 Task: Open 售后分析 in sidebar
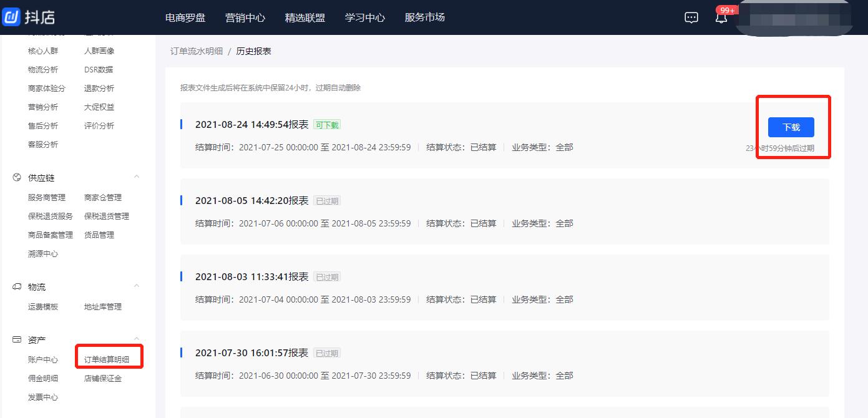[x=43, y=125]
